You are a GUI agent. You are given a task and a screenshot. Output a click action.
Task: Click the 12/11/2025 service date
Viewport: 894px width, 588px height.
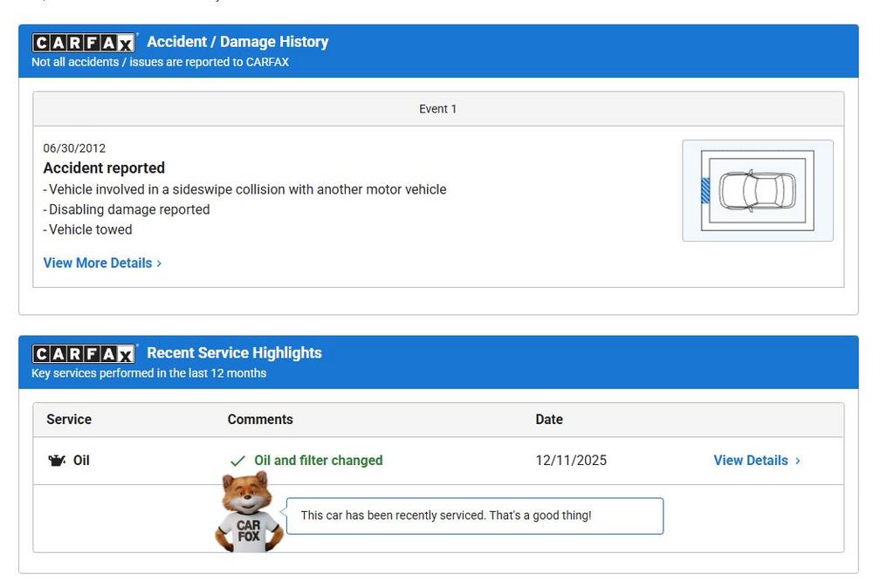pyautogui.click(x=571, y=461)
